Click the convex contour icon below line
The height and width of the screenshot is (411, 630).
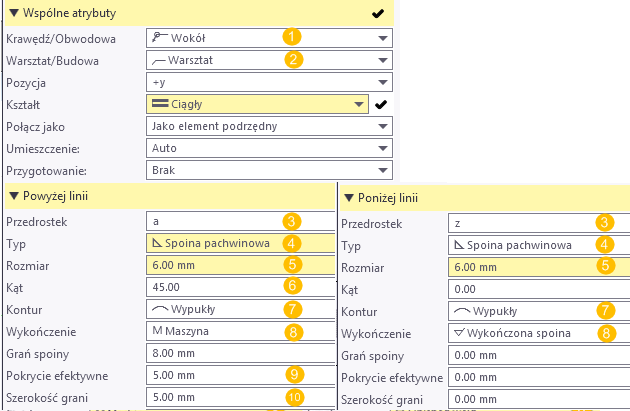coord(461,311)
